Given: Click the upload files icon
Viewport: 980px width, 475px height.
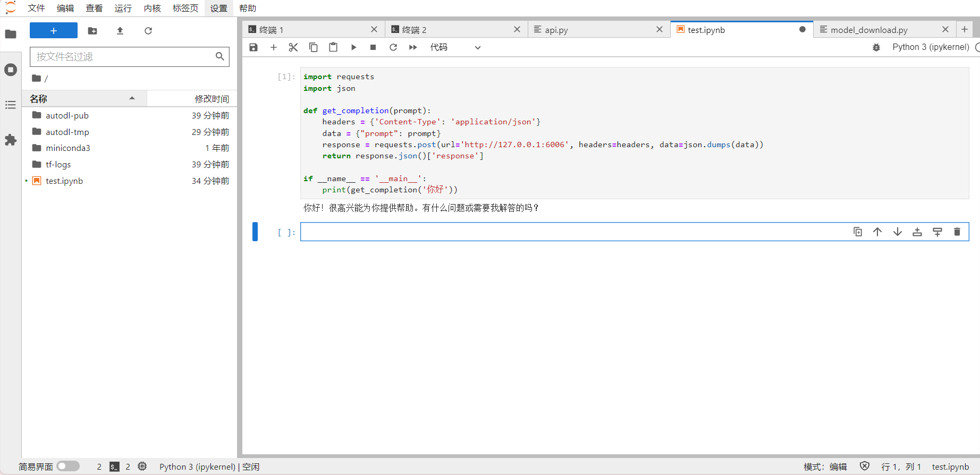Looking at the screenshot, I should pos(120,31).
